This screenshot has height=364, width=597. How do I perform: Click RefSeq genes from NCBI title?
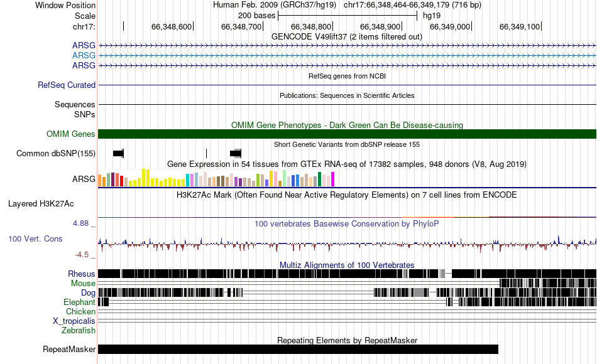click(347, 76)
